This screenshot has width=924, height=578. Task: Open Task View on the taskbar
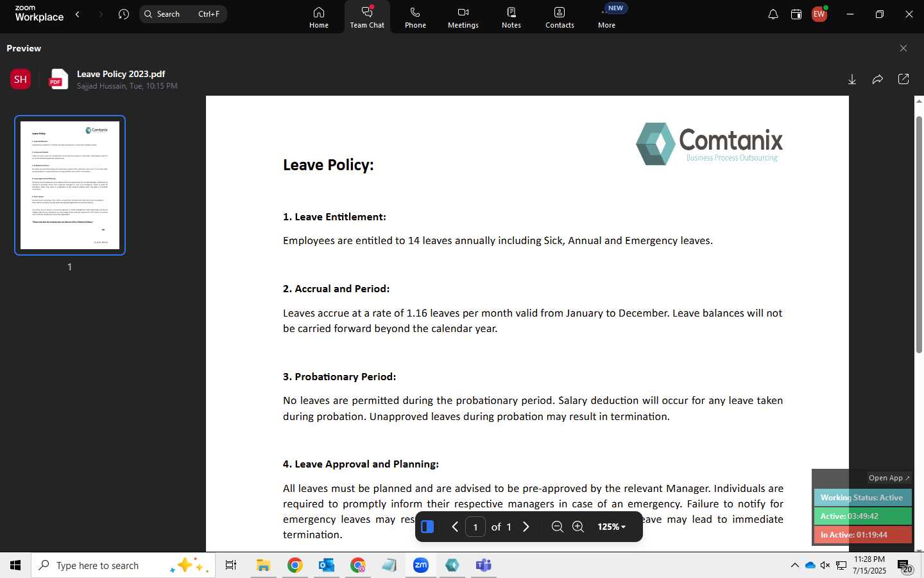pos(231,565)
